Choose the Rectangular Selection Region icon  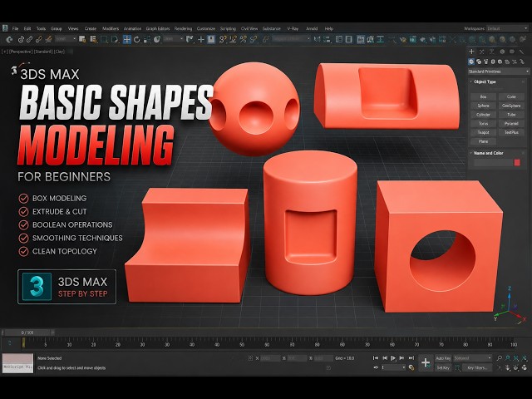click(104, 40)
